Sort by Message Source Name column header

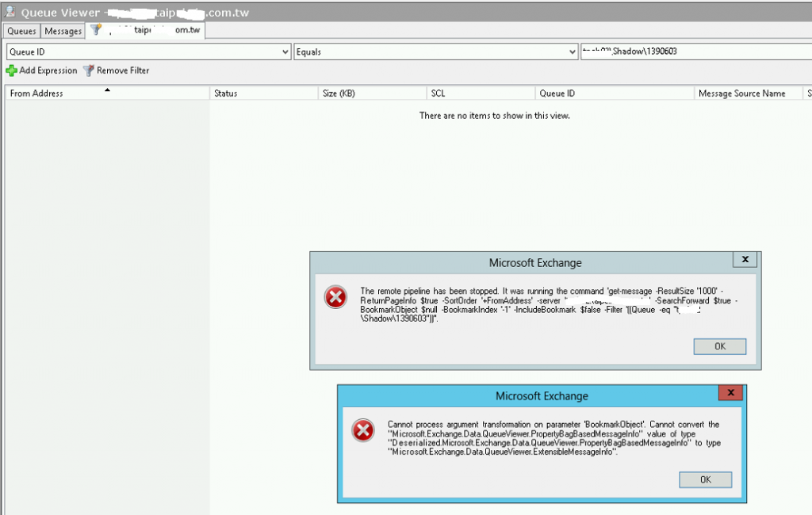pyautogui.click(x=749, y=93)
